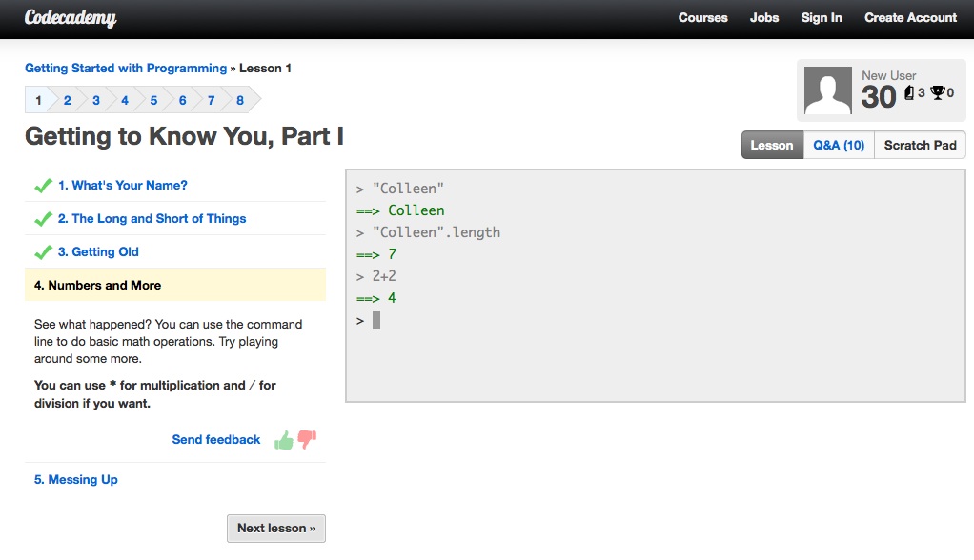Click the console input prompt line
This screenshot has width=974, height=560.
click(656, 320)
